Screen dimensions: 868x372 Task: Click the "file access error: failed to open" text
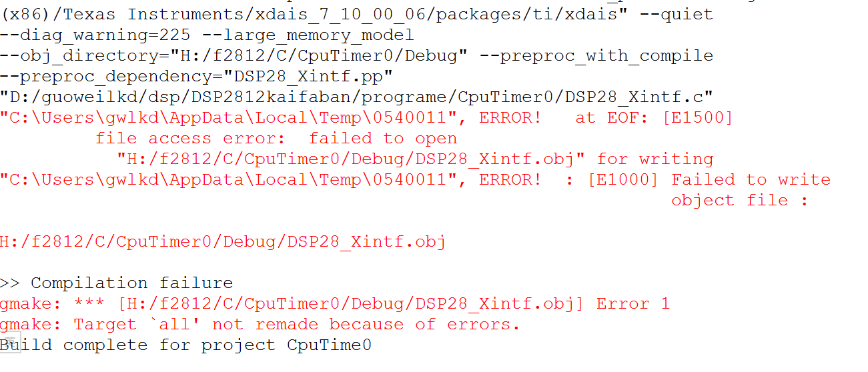pos(276,139)
